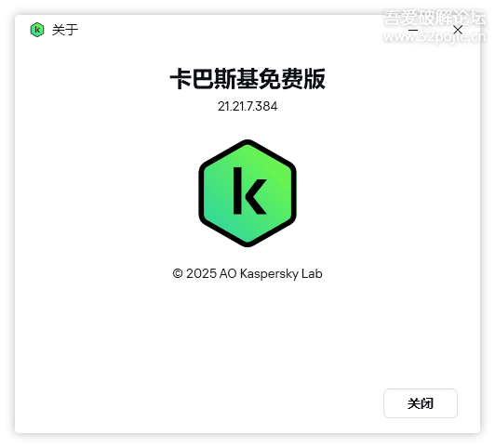The width and height of the screenshot is (495, 448).
Task: Click the 关闭 button
Action: [421, 403]
